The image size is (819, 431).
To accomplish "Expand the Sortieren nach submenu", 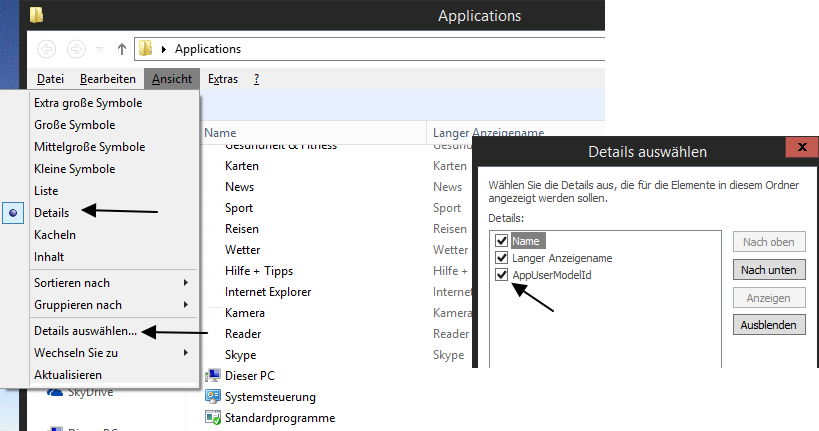I will pos(112,283).
